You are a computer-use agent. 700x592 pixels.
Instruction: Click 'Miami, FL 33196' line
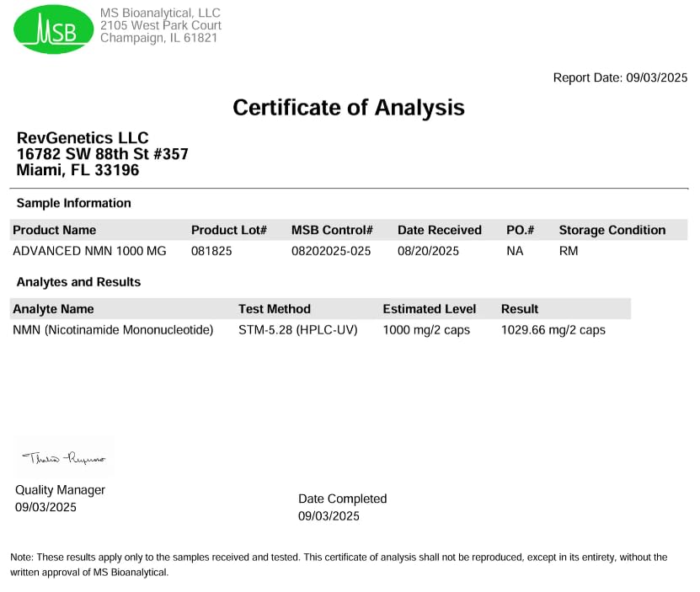77,170
